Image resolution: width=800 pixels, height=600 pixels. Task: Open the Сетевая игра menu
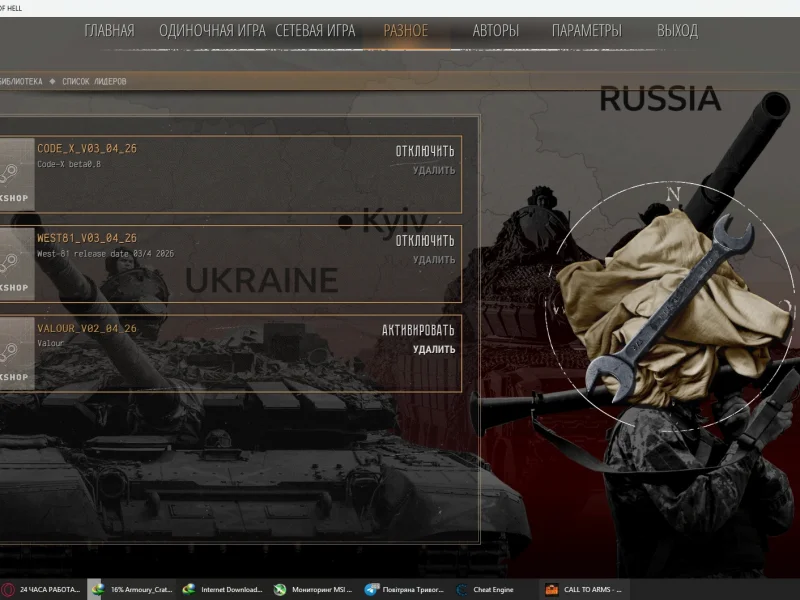pyautogui.click(x=314, y=31)
